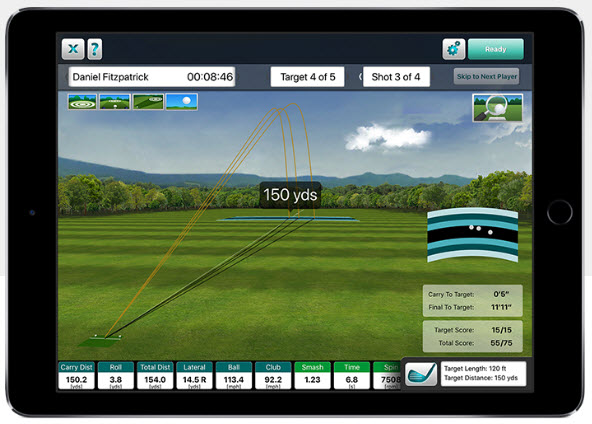Click the Carry To Target value 0'5"
This screenshot has height=424, width=592.
tap(501, 294)
